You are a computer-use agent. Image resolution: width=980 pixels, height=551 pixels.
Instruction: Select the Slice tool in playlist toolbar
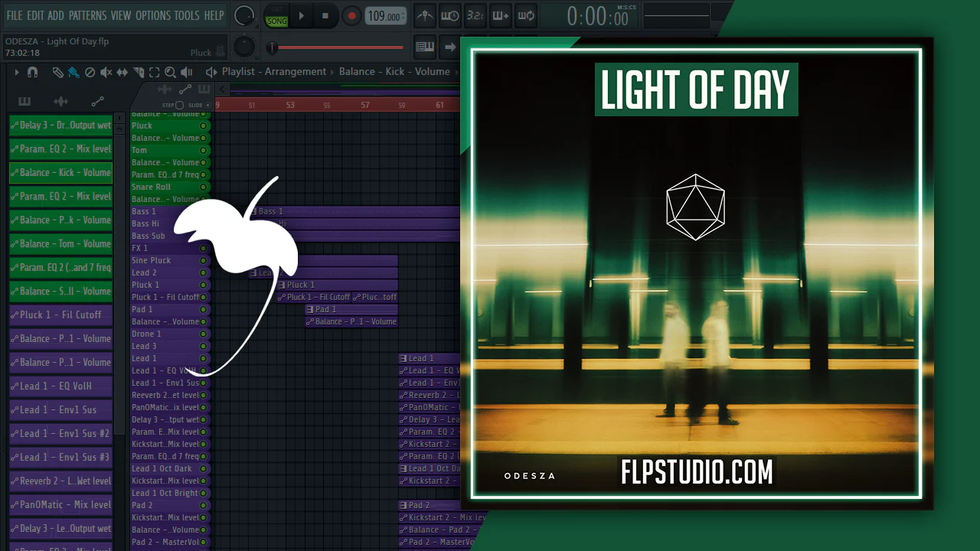(139, 72)
